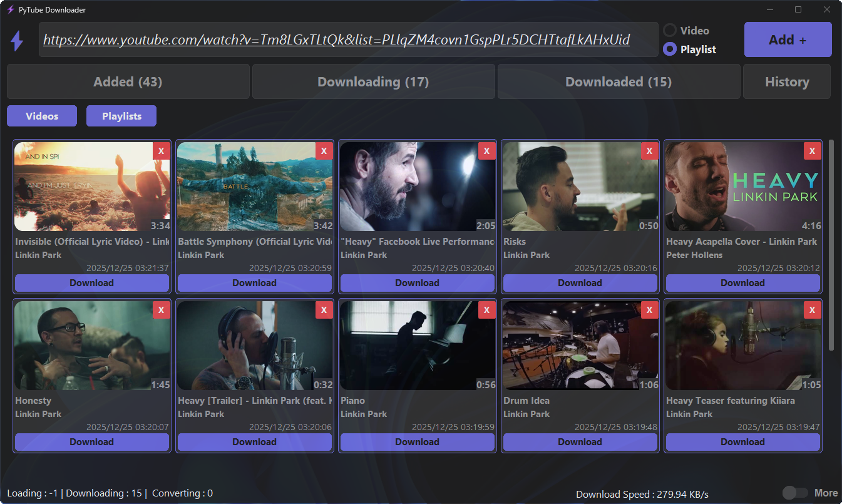Image resolution: width=842 pixels, height=504 pixels.
Task: Click the "Drum Idea" video title
Action: (x=526, y=401)
